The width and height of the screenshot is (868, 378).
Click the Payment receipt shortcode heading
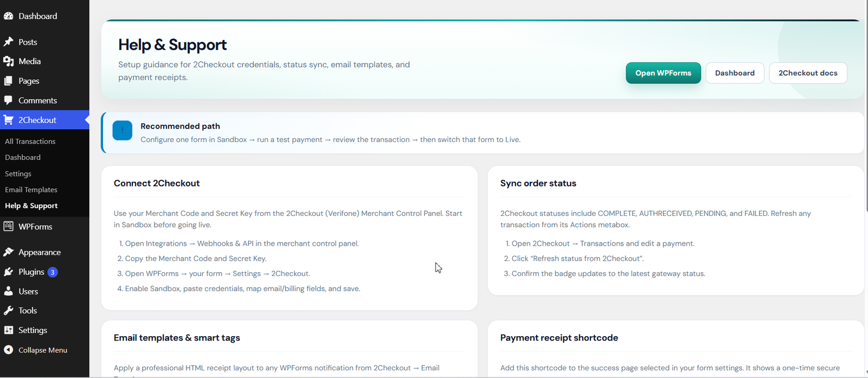(x=559, y=337)
